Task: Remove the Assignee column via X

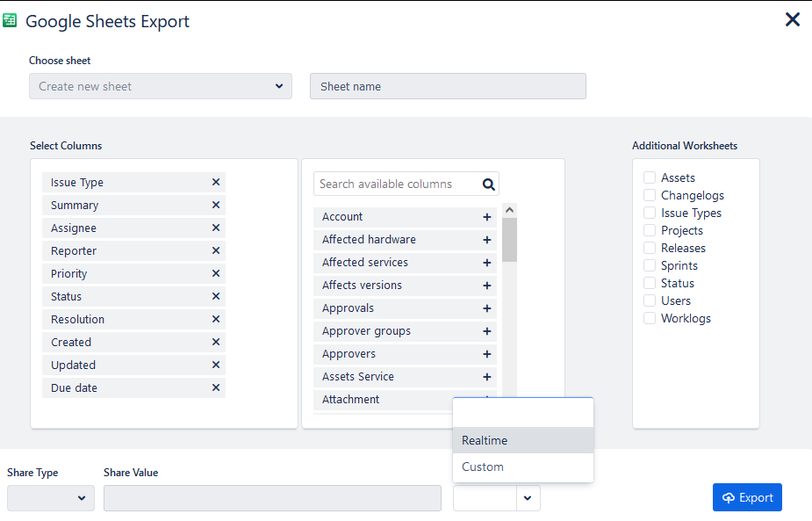Action: tap(216, 228)
